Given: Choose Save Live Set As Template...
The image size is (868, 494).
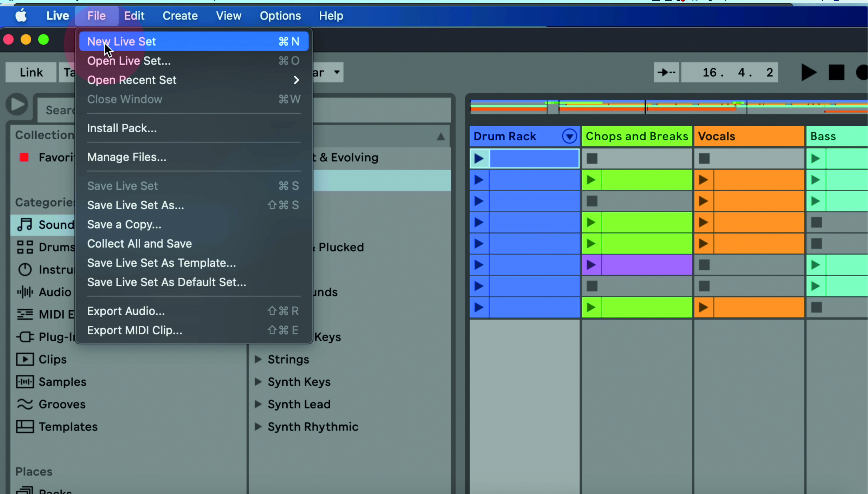Looking at the screenshot, I should [194, 263].
